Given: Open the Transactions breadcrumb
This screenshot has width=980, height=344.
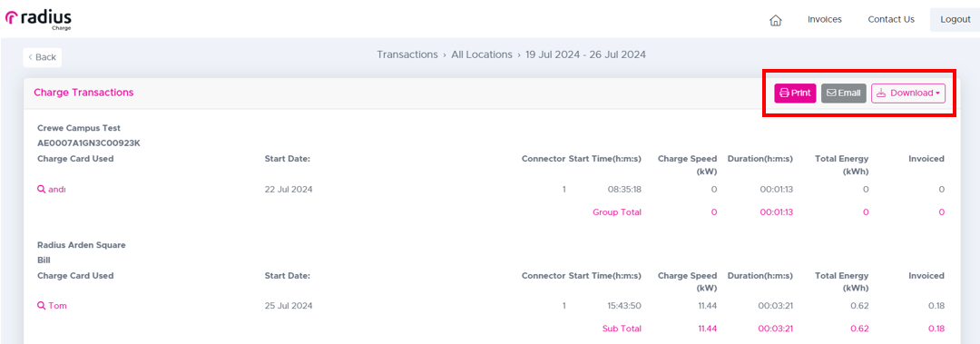Looking at the screenshot, I should (407, 54).
